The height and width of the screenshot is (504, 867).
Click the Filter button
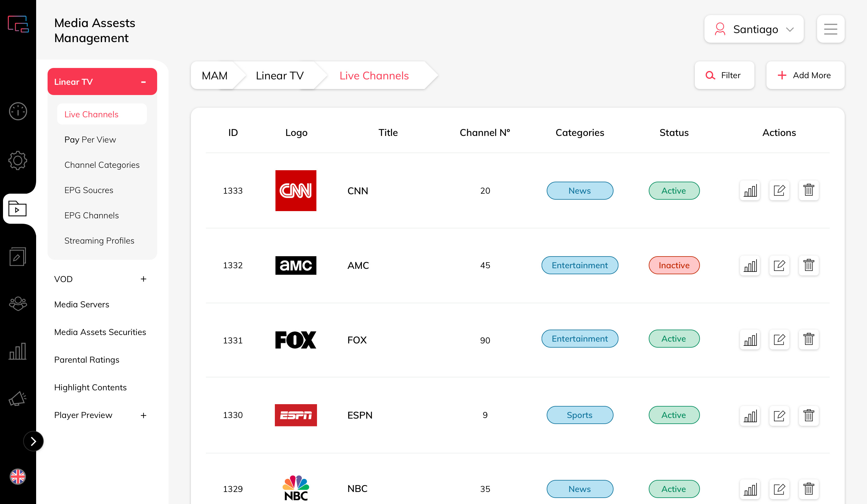tap(724, 75)
